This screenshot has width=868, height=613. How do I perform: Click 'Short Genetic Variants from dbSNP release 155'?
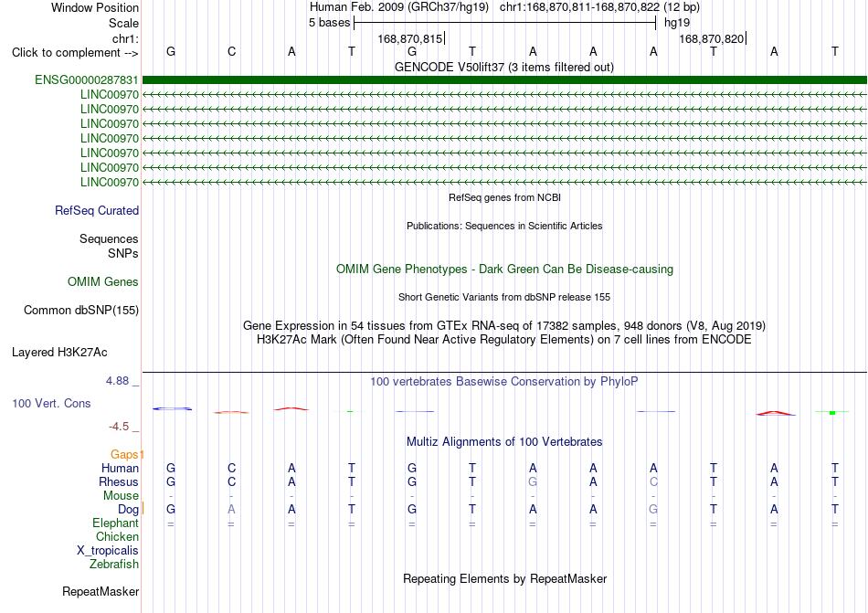pos(504,297)
